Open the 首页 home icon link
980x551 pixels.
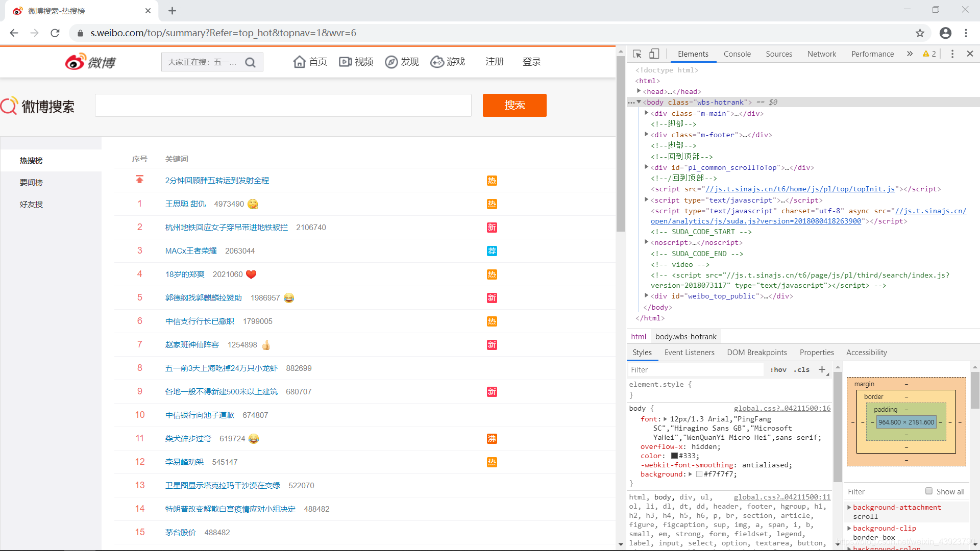point(310,62)
